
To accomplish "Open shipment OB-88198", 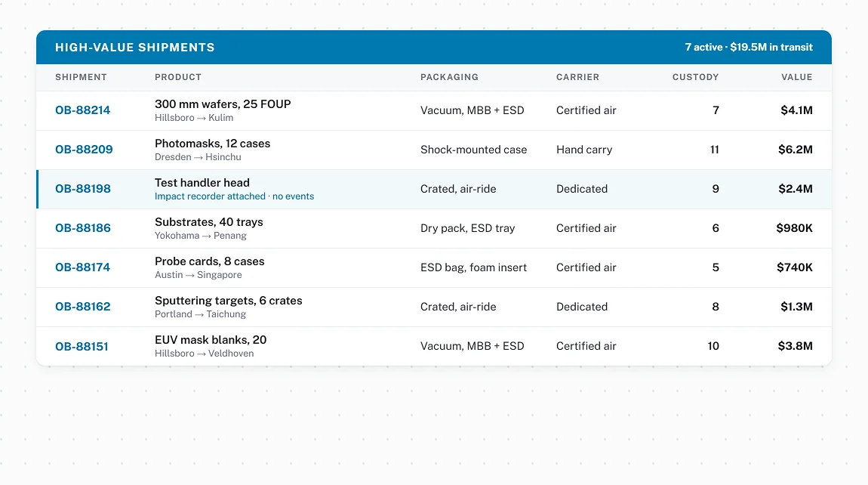I will [82, 189].
